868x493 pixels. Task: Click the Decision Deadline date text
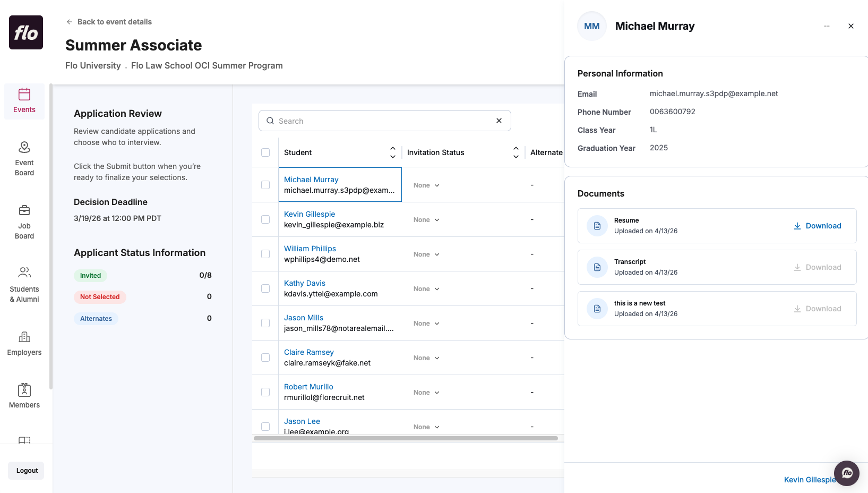click(117, 218)
